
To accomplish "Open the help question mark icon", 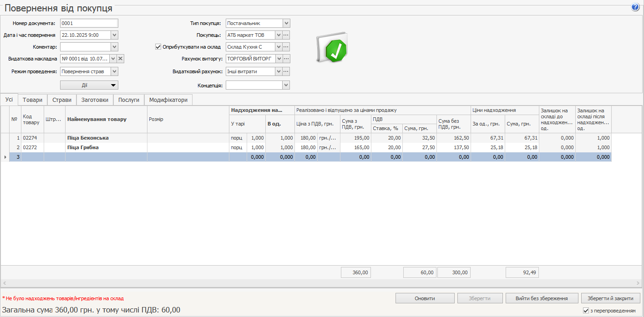I will pyautogui.click(x=635, y=8).
